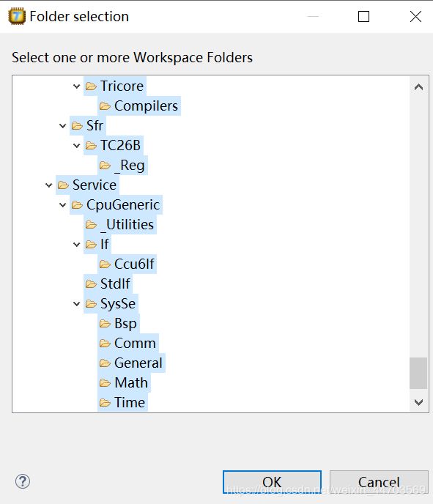Image resolution: width=433 pixels, height=504 pixels.
Task: Collapse the SysSe folder chevron
Action: [76, 304]
